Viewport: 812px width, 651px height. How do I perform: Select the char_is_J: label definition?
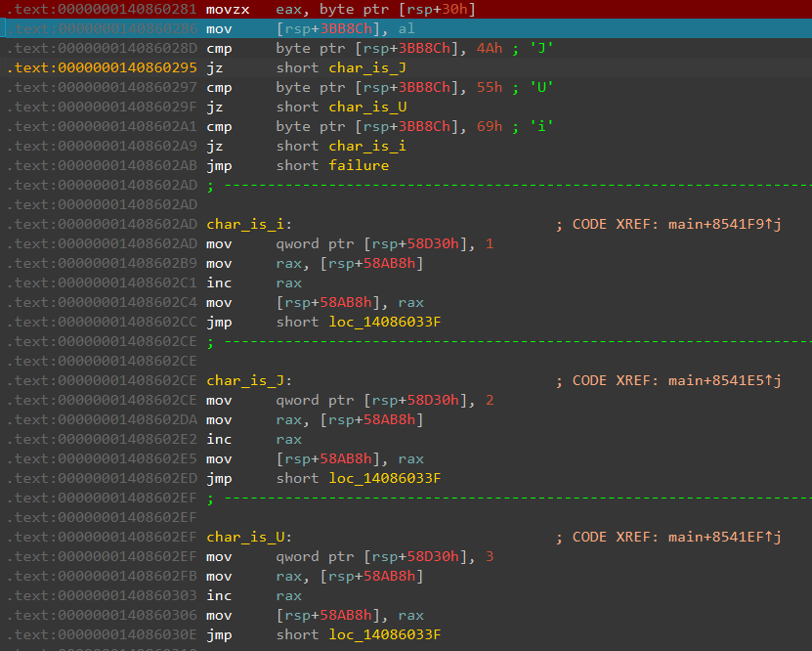[248, 380]
